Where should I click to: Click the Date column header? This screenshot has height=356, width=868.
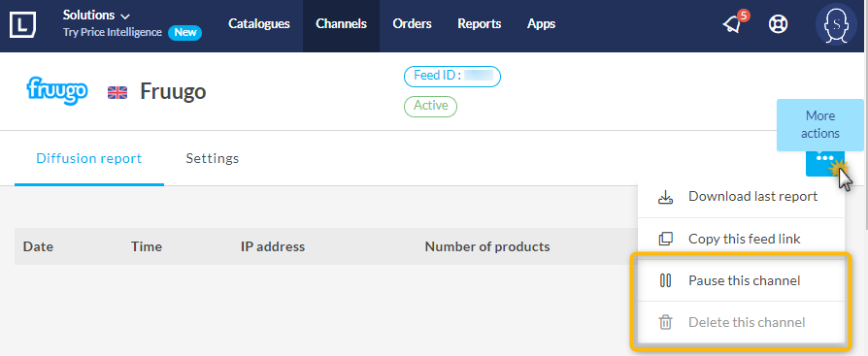pyautogui.click(x=38, y=246)
